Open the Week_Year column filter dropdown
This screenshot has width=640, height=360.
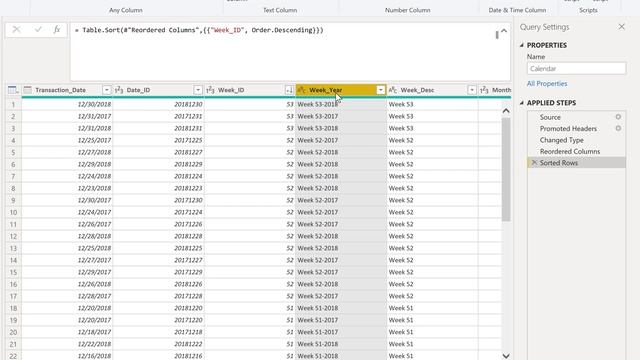click(380, 90)
